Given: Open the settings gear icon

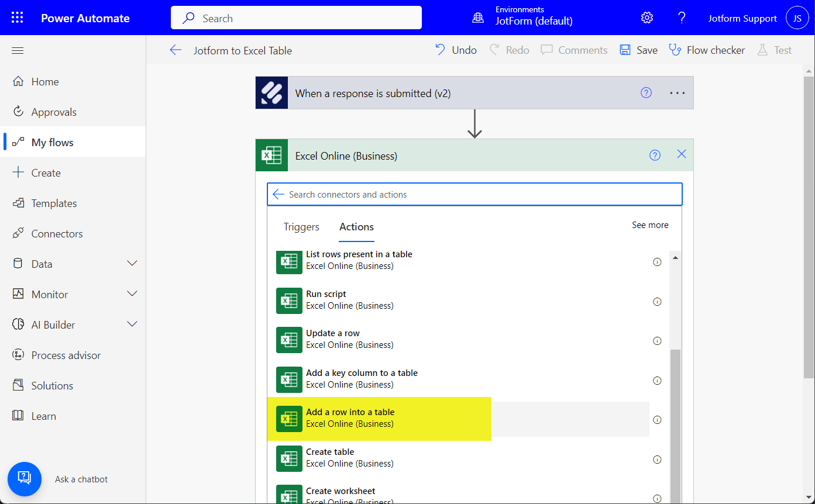Looking at the screenshot, I should pos(647,18).
